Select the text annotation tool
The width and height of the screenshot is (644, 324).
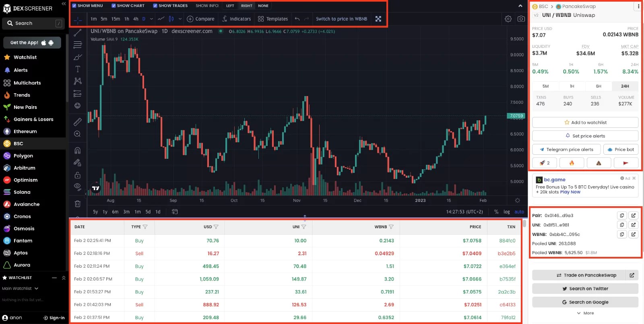click(x=78, y=69)
